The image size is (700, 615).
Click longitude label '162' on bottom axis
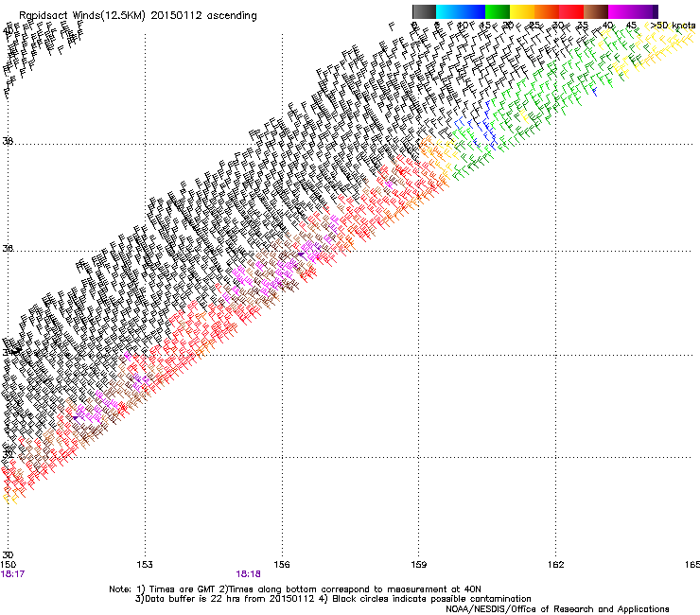click(555, 565)
